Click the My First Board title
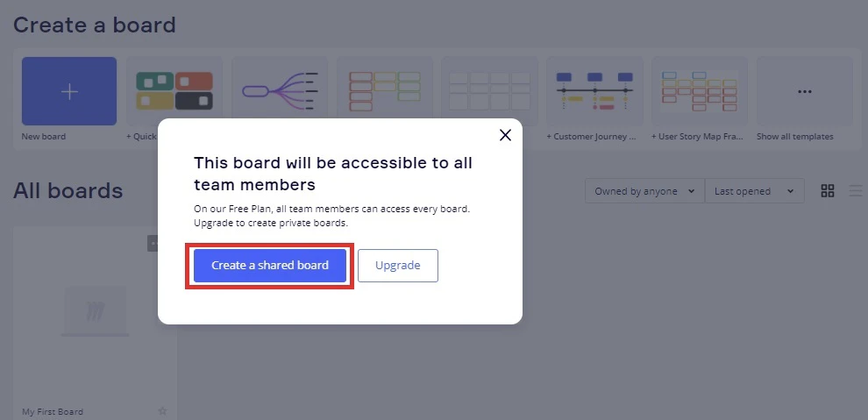 tap(53, 411)
